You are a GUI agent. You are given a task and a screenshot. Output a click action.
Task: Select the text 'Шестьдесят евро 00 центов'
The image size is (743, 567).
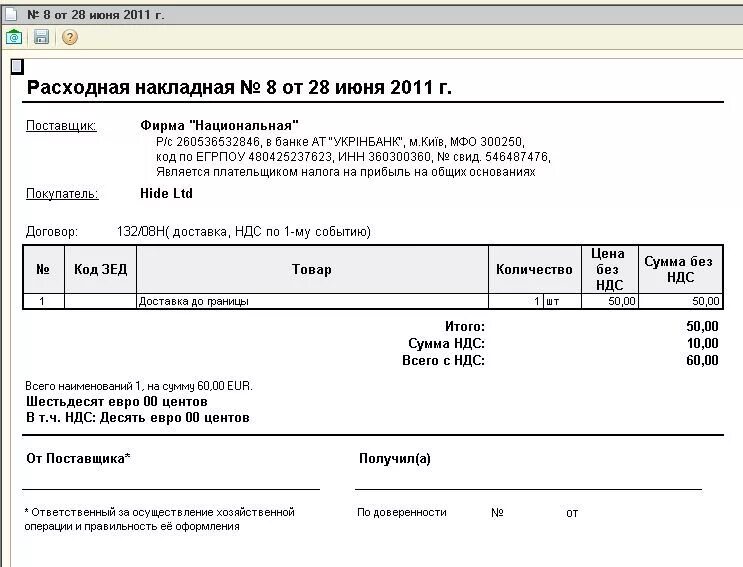pyautogui.click(x=117, y=402)
